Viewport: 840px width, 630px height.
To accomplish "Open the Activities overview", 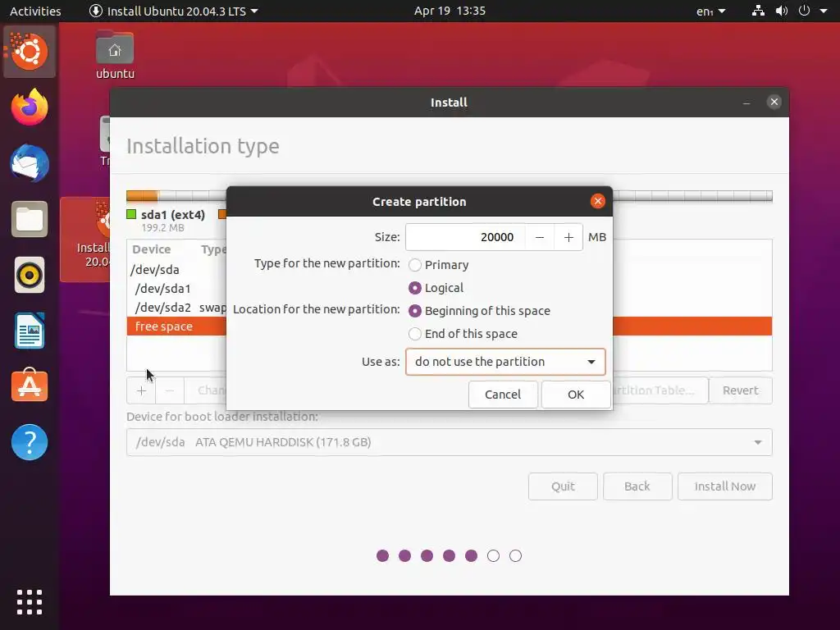I will point(35,11).
